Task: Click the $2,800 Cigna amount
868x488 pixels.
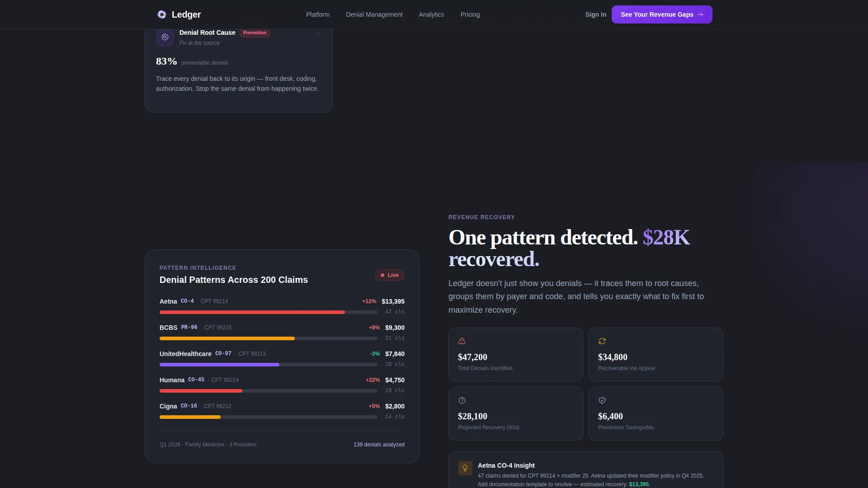Action: click(x=395, y=406)
